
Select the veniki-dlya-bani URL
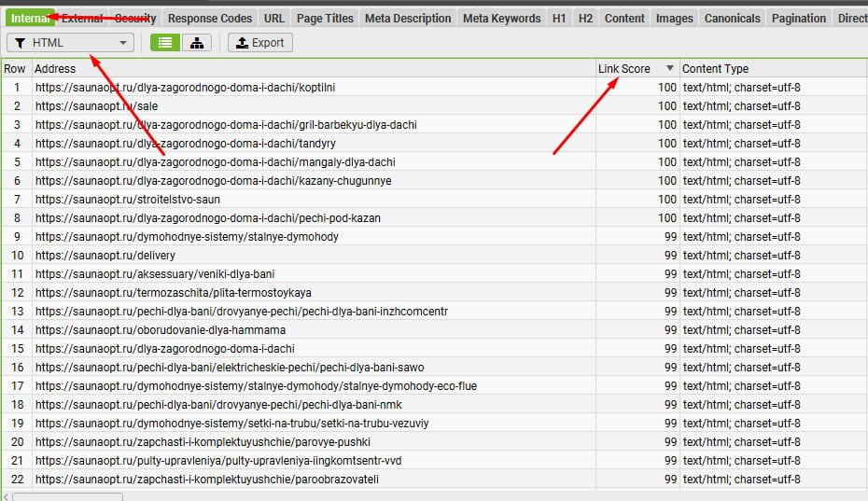tap(155, 274)
